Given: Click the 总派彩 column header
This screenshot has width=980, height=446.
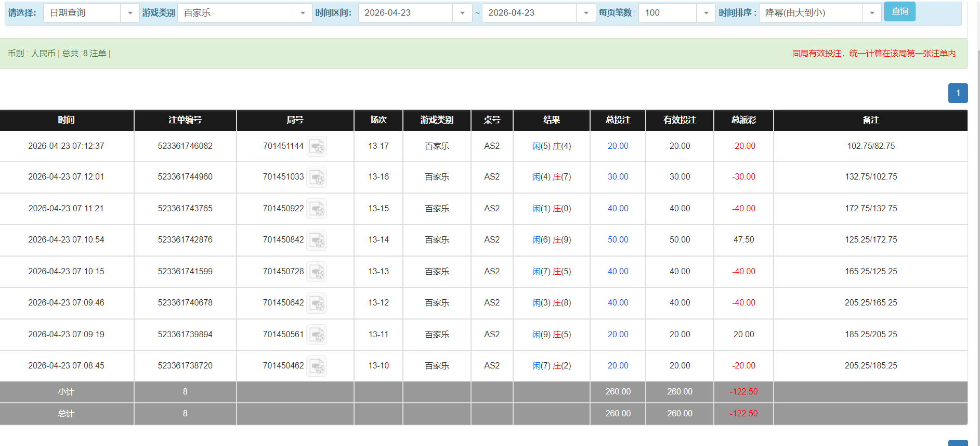Looking at the screenshot, I should point(743,120).
